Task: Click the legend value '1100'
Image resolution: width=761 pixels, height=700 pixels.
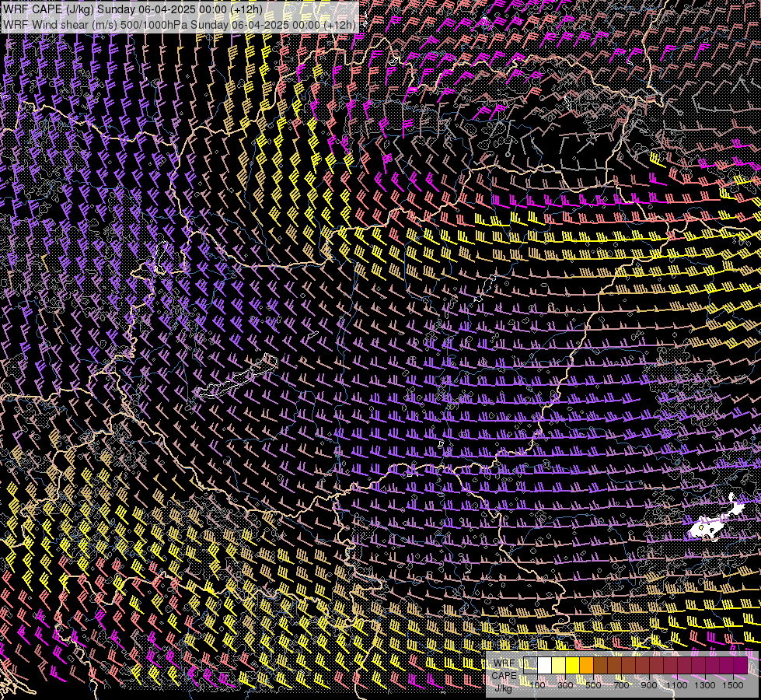Action: 677,685
